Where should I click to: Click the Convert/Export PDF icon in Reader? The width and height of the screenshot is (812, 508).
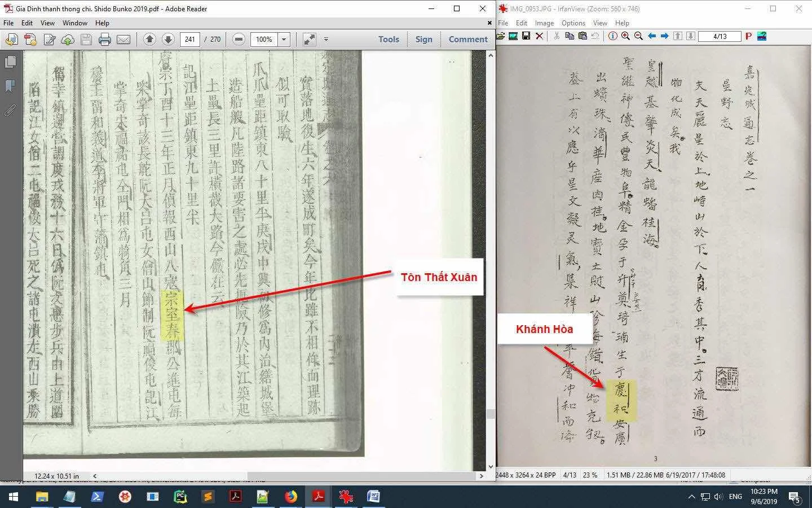coord(30,40)
